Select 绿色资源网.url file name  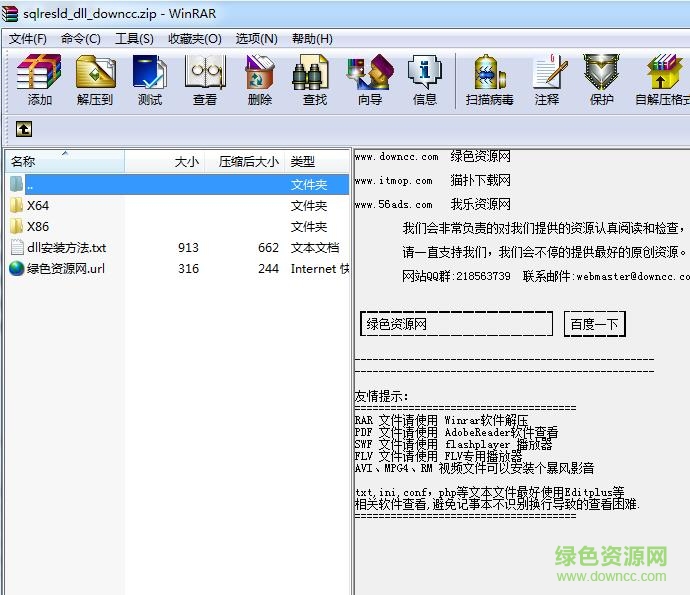(x=66, y=269)
